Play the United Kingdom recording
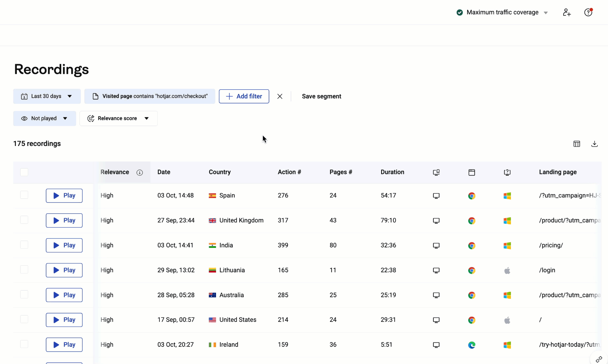The width and height of the screenshot is (608, 364). 64,220
